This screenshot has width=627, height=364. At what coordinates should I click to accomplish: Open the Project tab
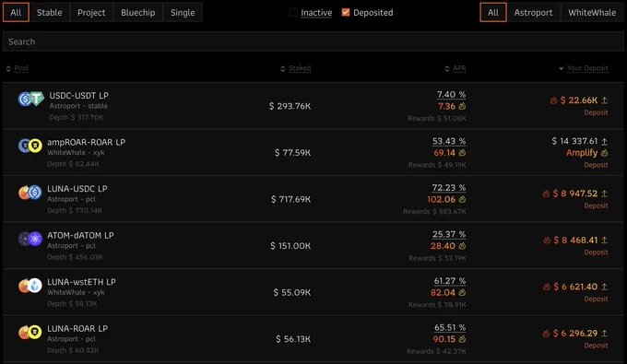tap(91, 12)
